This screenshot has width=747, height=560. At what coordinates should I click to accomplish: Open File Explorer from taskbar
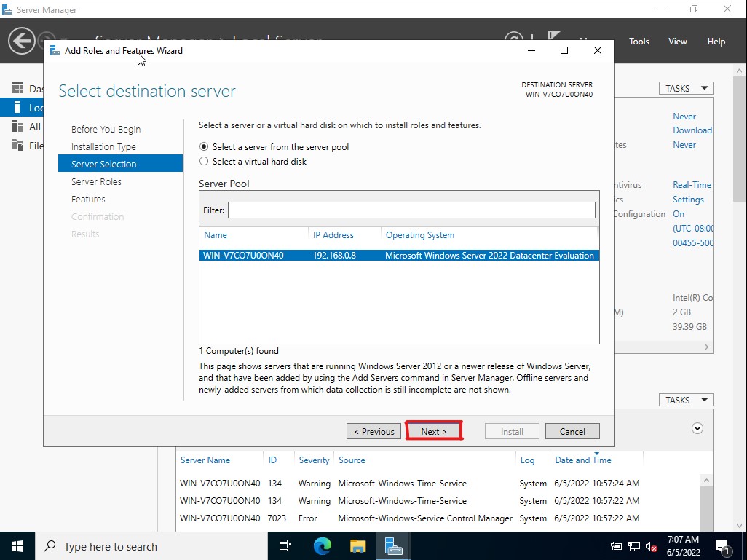coord(357,546)
